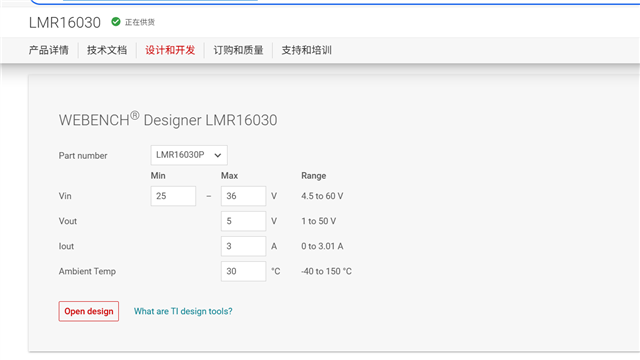The height and width of the screenshot is (360, 640).
Task: Select the 设计和开发 tab
Action: (170, 50)
